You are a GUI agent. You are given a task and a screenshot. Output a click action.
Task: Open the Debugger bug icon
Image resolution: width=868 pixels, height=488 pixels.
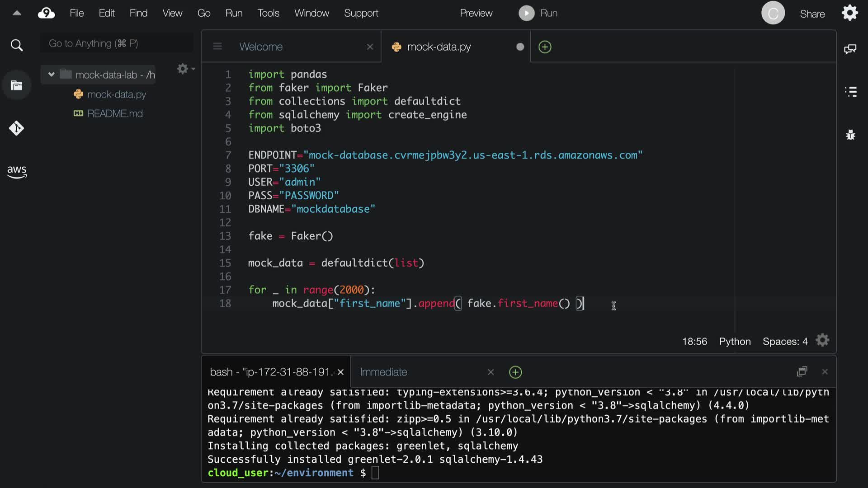(x=850, y=135)
